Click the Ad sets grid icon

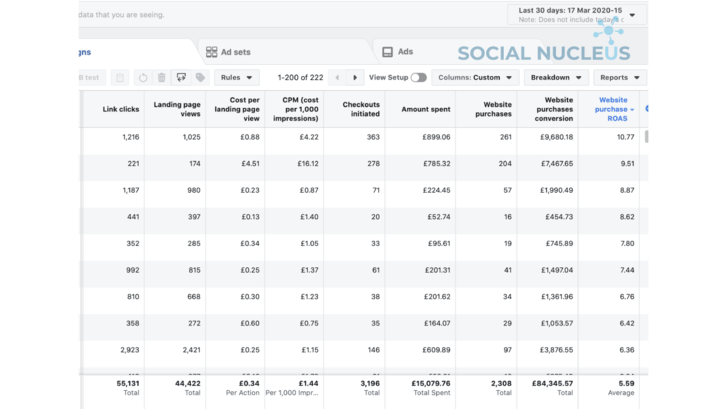coord(211,52)
